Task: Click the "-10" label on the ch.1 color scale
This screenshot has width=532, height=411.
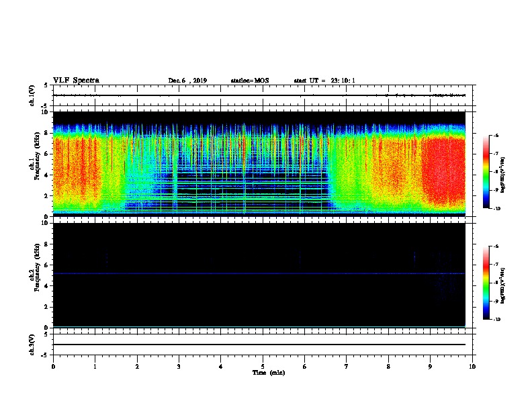Action: click(497, 209)
